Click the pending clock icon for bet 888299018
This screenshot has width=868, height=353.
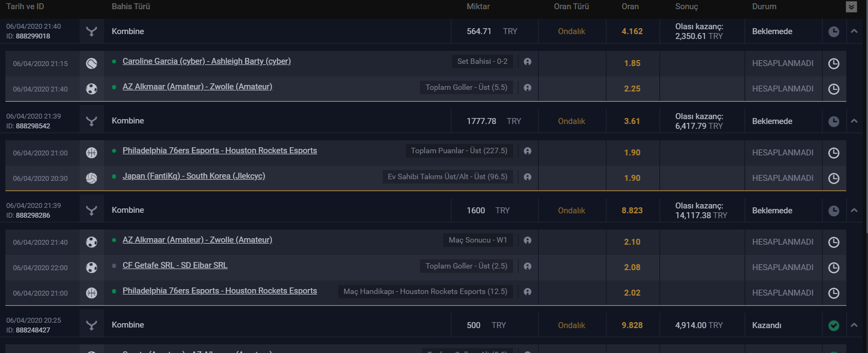(x=834, y=31)
